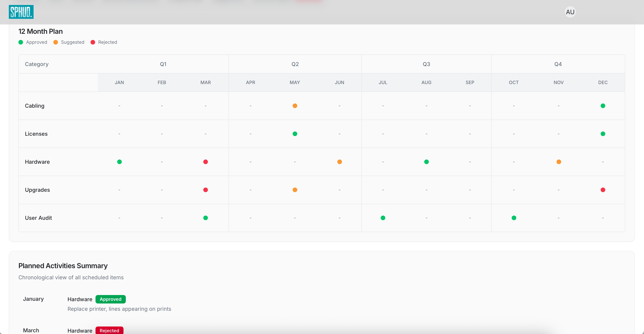The image size is (644, 334).
Task: Click the orange Suggested legend swatch
Action: pyautogui.click(x=55, y=42)
